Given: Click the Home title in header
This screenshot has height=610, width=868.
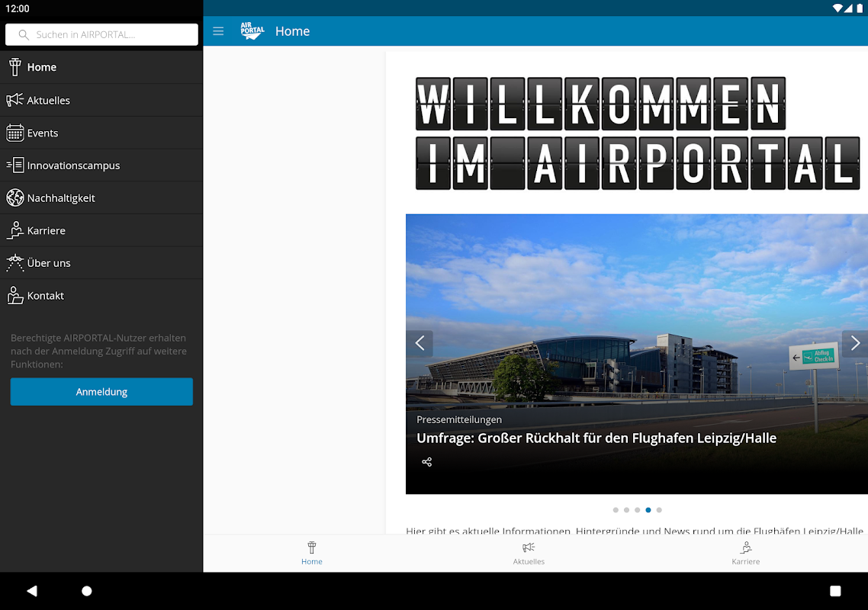Looking at the screenshot, I should click(x=292, y=31).
